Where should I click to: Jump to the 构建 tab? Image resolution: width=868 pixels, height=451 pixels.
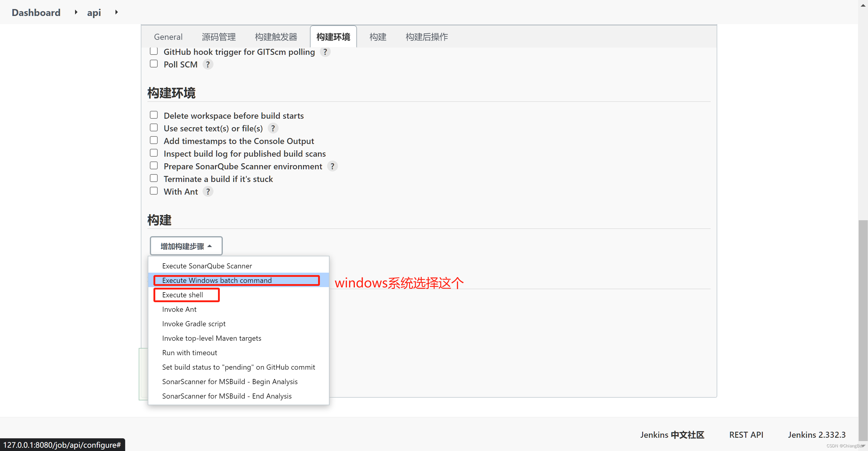click(378, 37)
